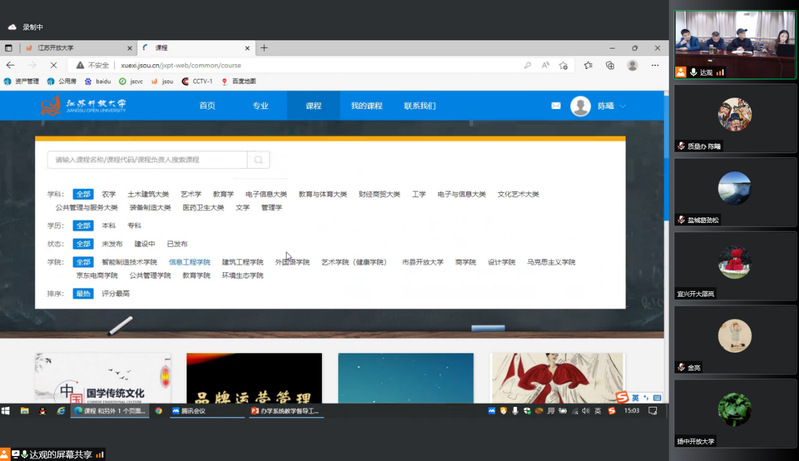This screenshot has height=461, width=799.
Task: Switch to the 课程 browser tab
Action: 196,48
